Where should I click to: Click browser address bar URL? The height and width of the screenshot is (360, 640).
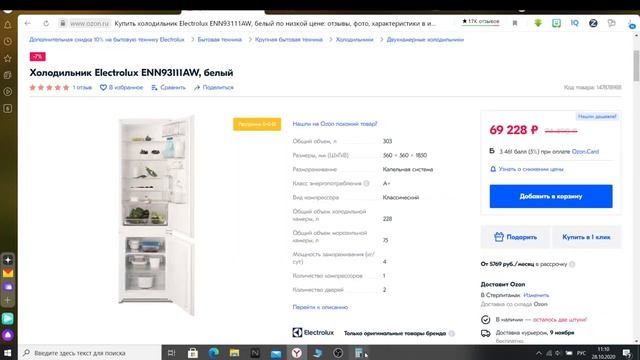(x=89, y=24)
